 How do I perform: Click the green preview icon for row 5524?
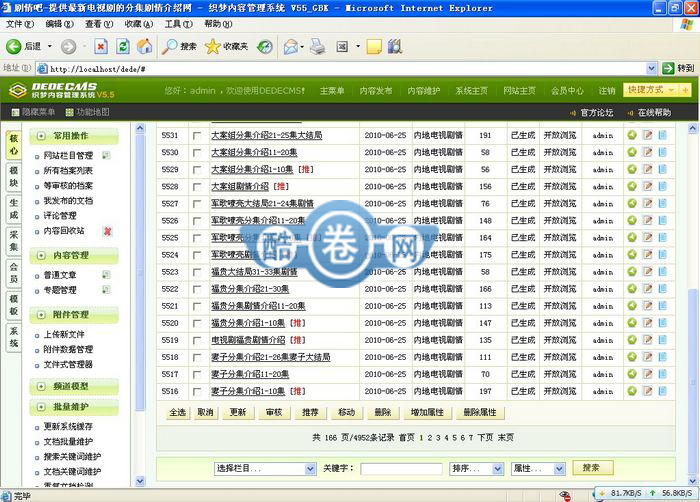(x=632, y=255)
